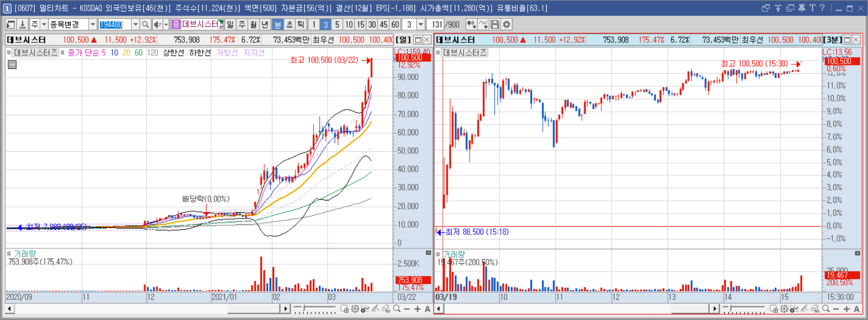Select 틱 (tick) period toggle
Screen dimensions: 868x320
tap(301, 24)
